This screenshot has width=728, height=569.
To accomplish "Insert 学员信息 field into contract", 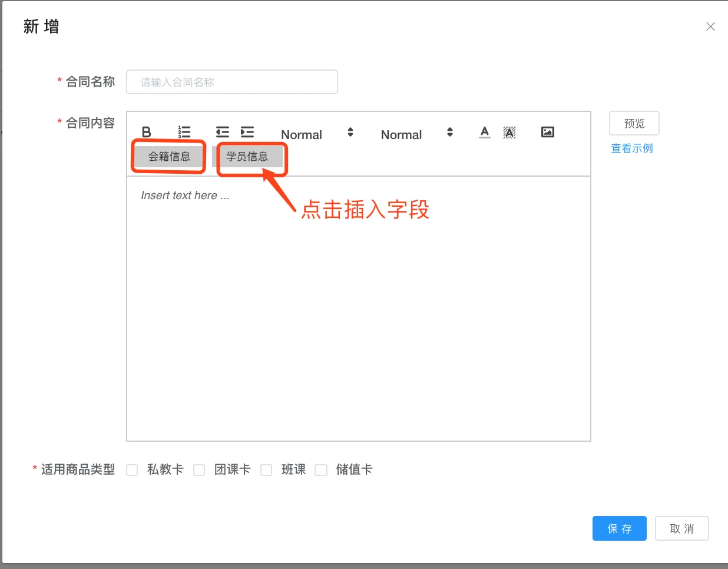I will (247, 157).
